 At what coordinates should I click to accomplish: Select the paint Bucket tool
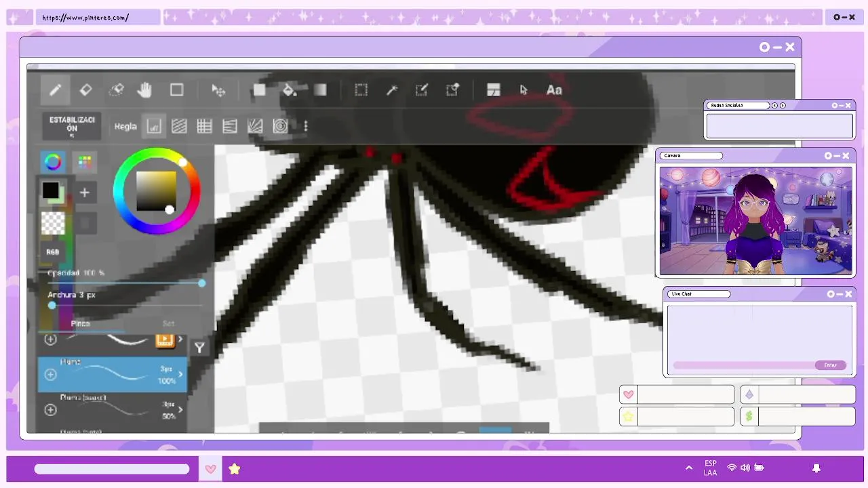coord(290,90)
